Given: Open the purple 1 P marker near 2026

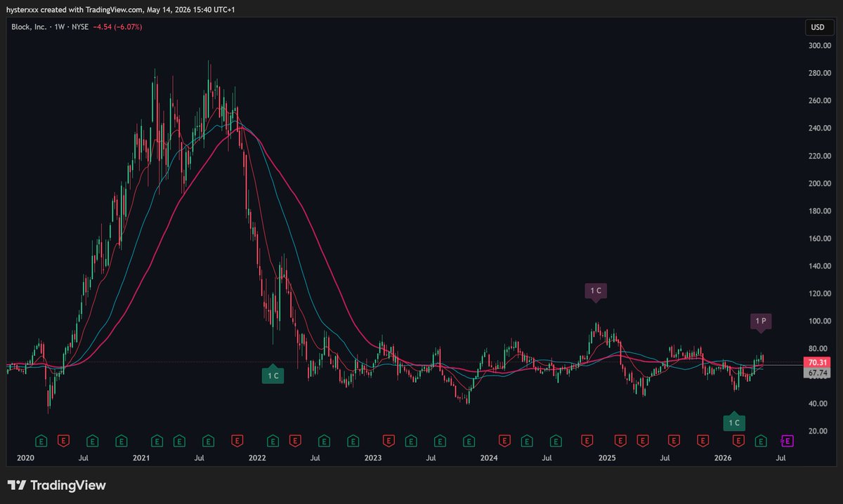Looking at the screenshot, I should 762,322.
